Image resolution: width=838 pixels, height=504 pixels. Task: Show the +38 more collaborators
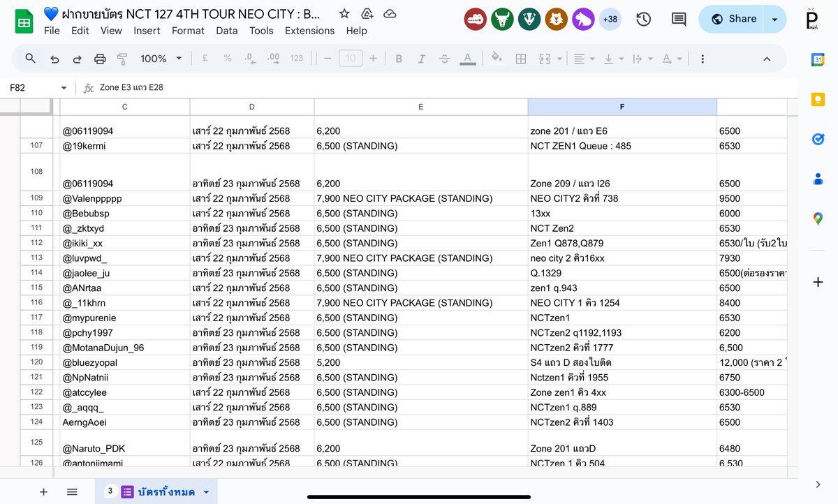click(x=610, y=20)
